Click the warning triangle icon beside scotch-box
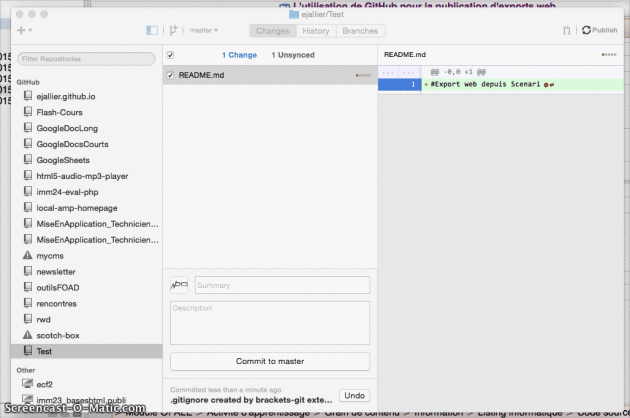Viewport: 630px width, 418px height. click(27, 335)
